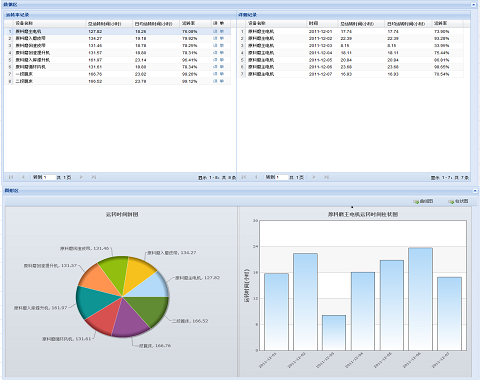Click the page number field in right grid
Viewport: 480px width, 380px height.
pyautogui.click(x=282, y=177)
